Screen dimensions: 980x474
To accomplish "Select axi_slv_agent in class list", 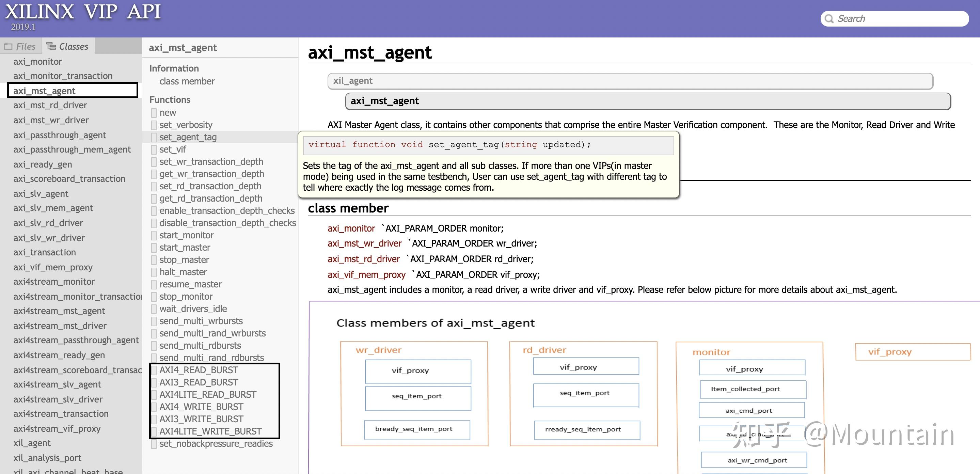I will 41,194.
